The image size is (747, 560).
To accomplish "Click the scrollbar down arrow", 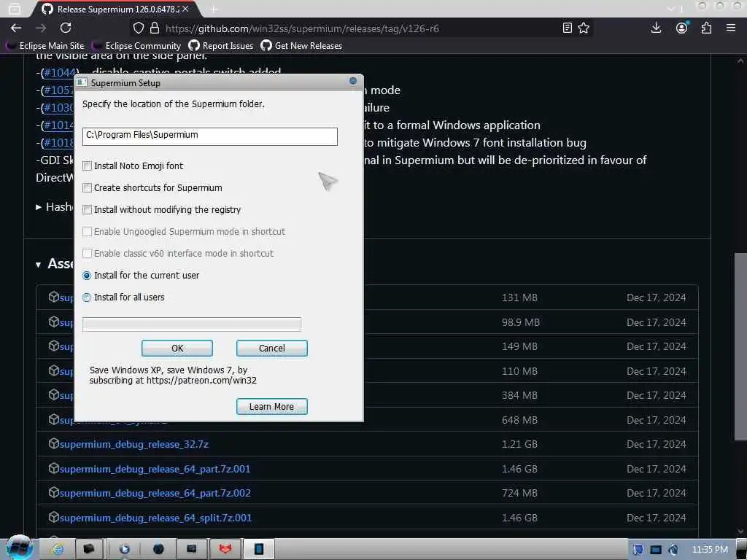I will pyautogui.click(x=740, y=531).
